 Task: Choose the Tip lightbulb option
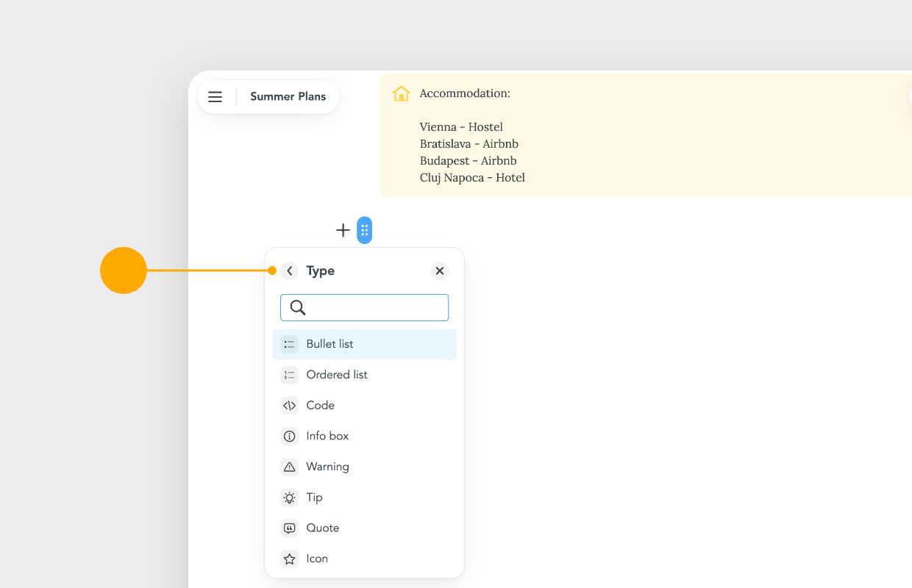(365, 498)
